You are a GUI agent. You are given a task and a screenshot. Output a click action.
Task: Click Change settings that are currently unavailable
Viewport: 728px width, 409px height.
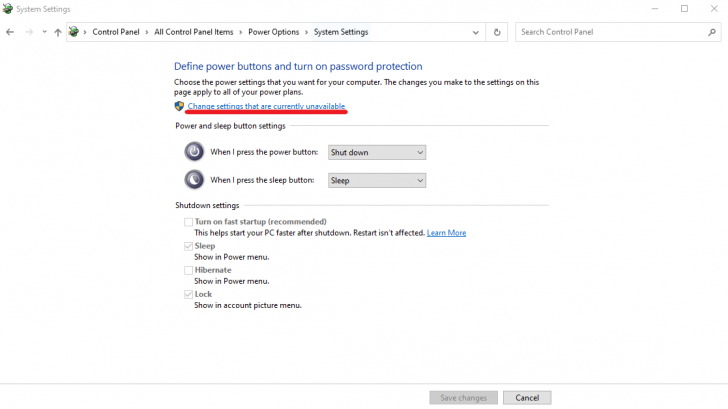pos(266,106)
